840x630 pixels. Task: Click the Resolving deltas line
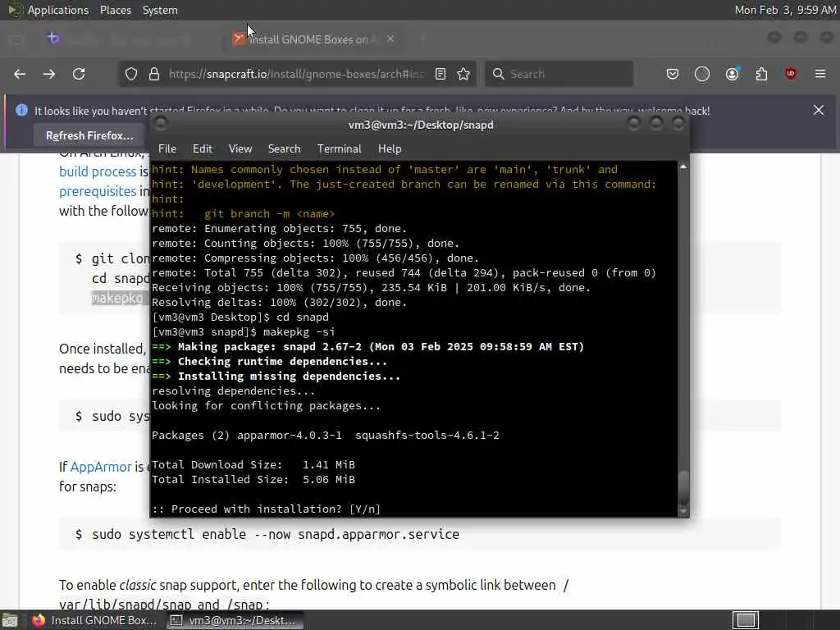pos(279,302)
